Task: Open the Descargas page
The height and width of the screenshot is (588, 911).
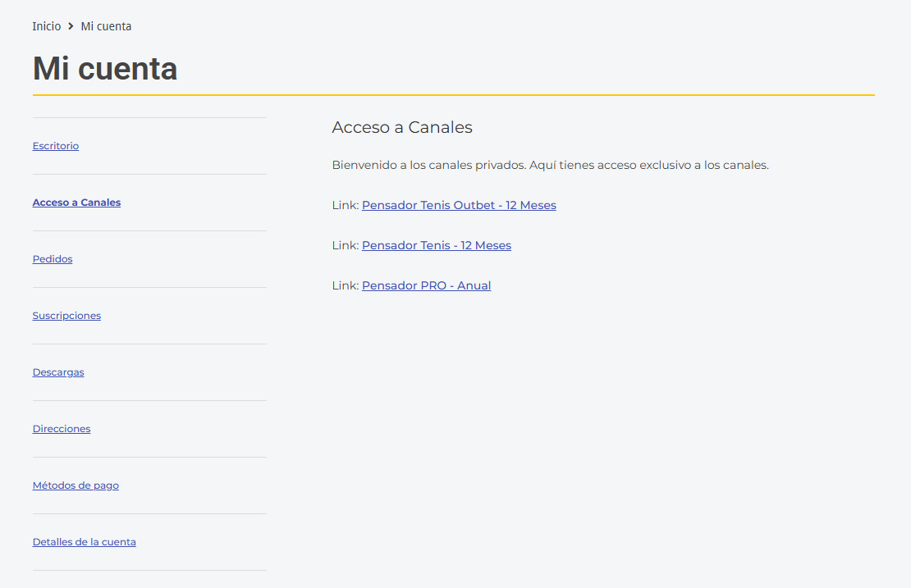Action: point(58,372)
